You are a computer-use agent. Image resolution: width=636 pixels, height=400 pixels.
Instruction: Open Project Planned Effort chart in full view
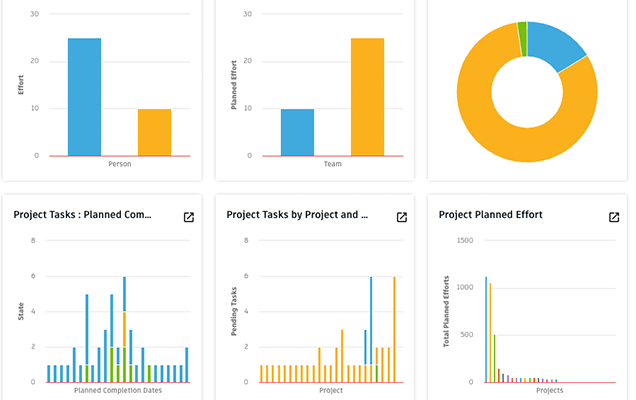[615, 217]
